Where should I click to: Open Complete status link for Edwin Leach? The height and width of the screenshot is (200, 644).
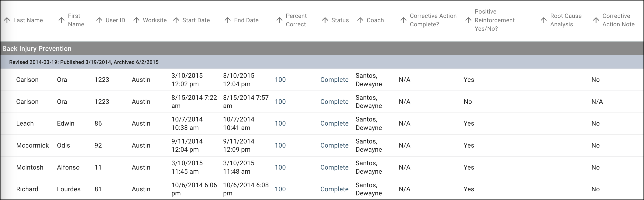(334, 124)
